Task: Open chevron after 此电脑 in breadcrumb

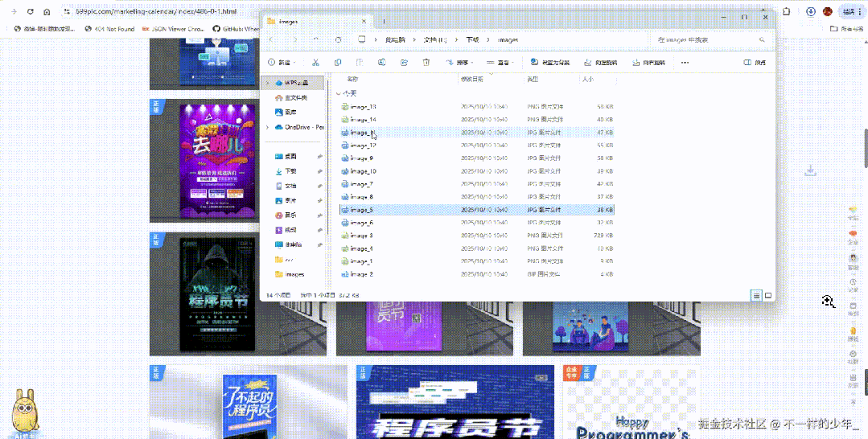Action: (414, 40)
